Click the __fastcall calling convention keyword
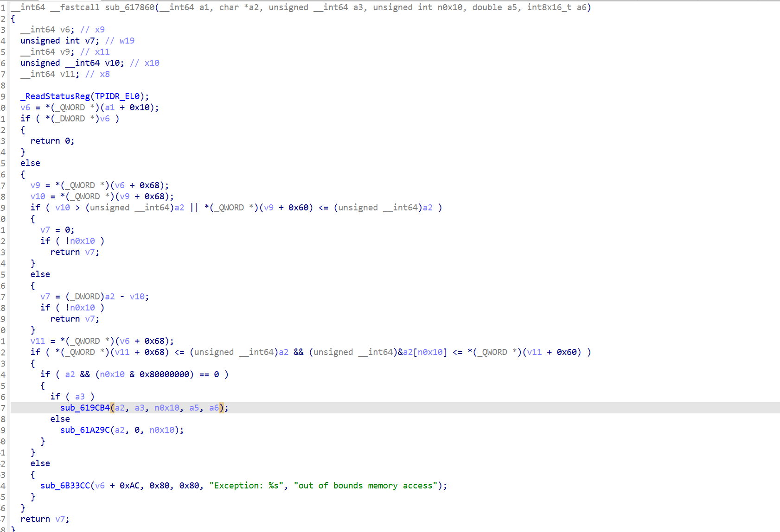The image size is (780, 532). [x=75, y=7]
